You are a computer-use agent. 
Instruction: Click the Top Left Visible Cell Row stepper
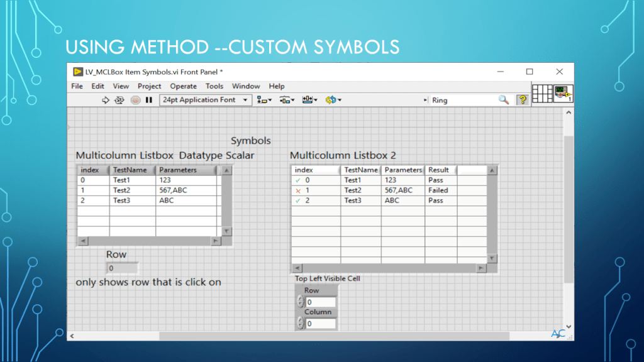300,302
